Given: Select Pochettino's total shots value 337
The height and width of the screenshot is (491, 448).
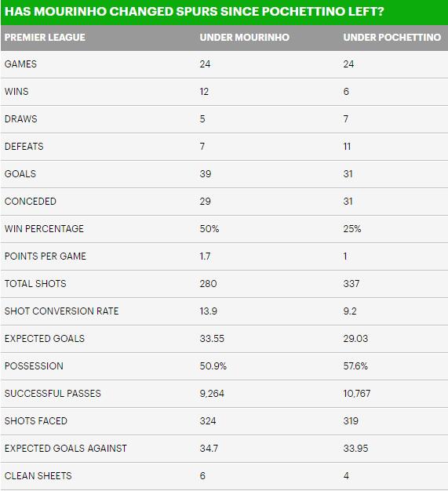Looking at the screenshot, I should [x=351, y=284].
